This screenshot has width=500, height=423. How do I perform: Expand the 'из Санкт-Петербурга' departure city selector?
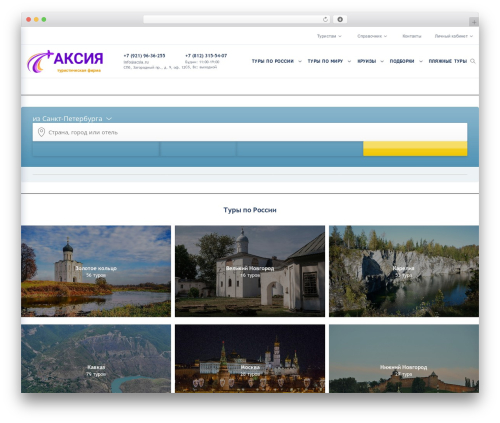tap(72, 119)
